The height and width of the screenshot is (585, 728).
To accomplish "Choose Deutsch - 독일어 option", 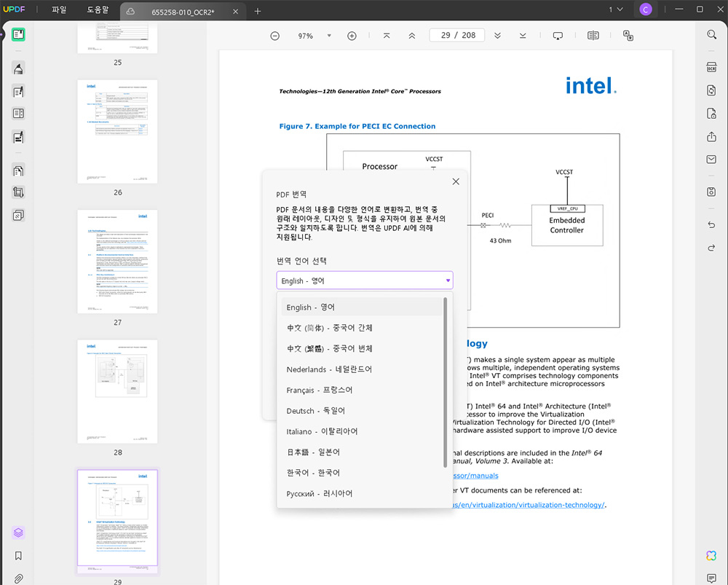I will pyautogui.click(x=362, y=411).
